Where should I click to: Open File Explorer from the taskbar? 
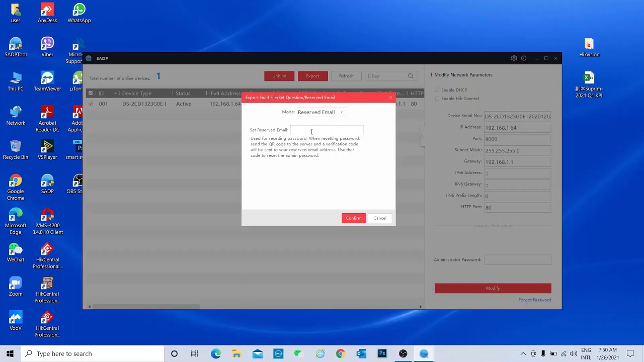click(x=236, y=353)
